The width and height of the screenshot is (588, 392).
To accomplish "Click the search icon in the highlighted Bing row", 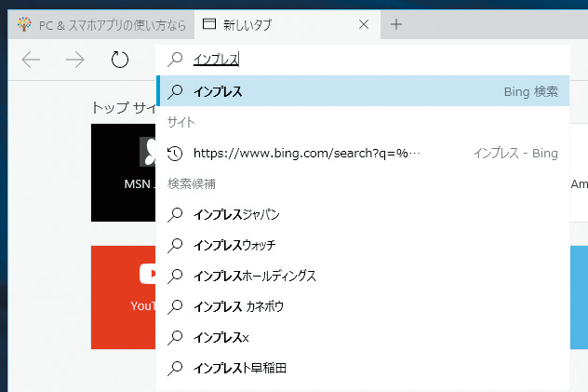I will 175,91.
